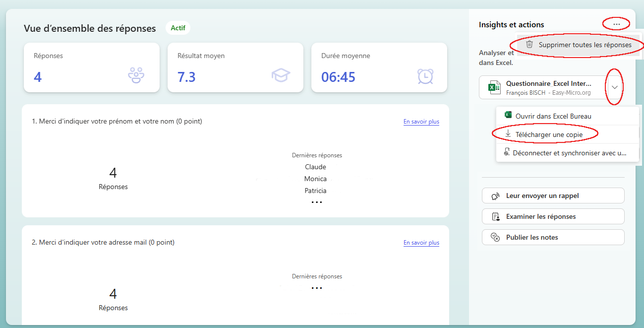Open En savoir plus link for question 1

(421, 122)
